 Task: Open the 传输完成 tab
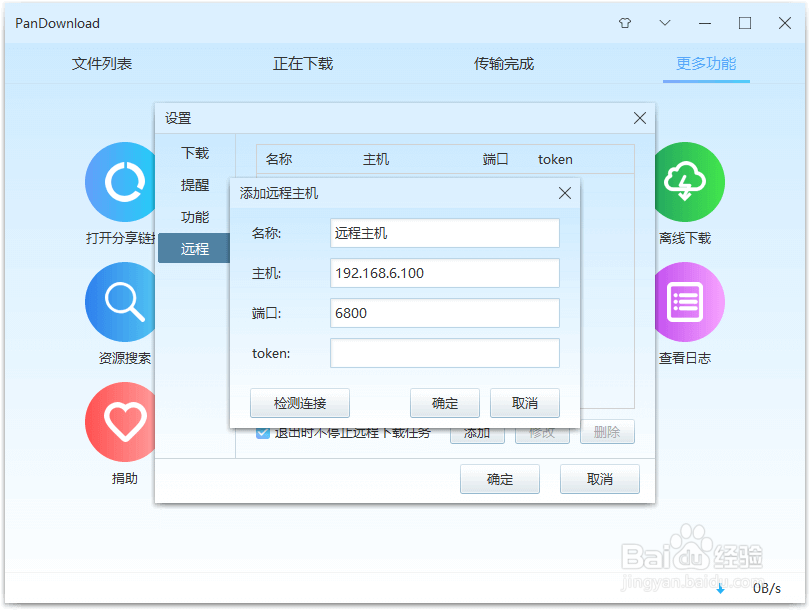(x=505, y=62)
